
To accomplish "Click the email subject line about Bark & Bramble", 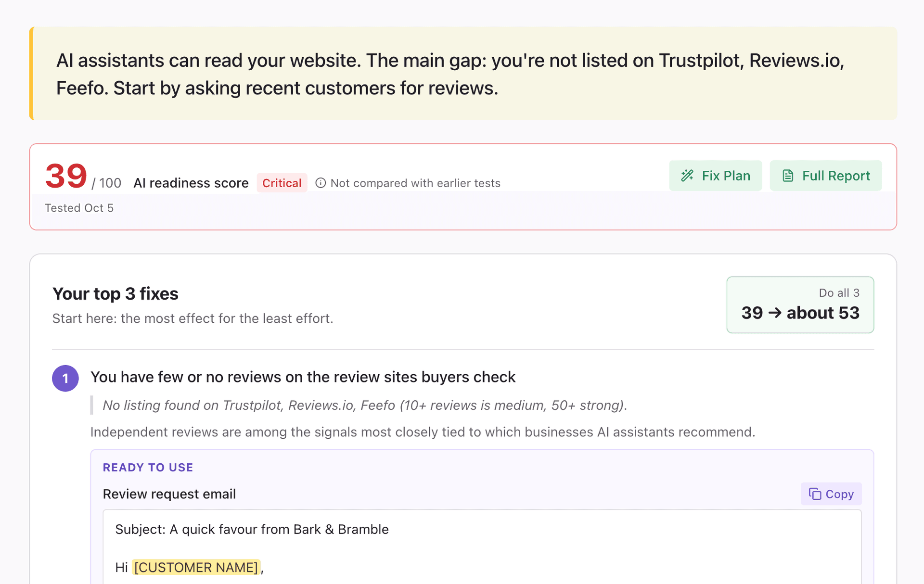I will pyautogui.click(x=252, y=529).
